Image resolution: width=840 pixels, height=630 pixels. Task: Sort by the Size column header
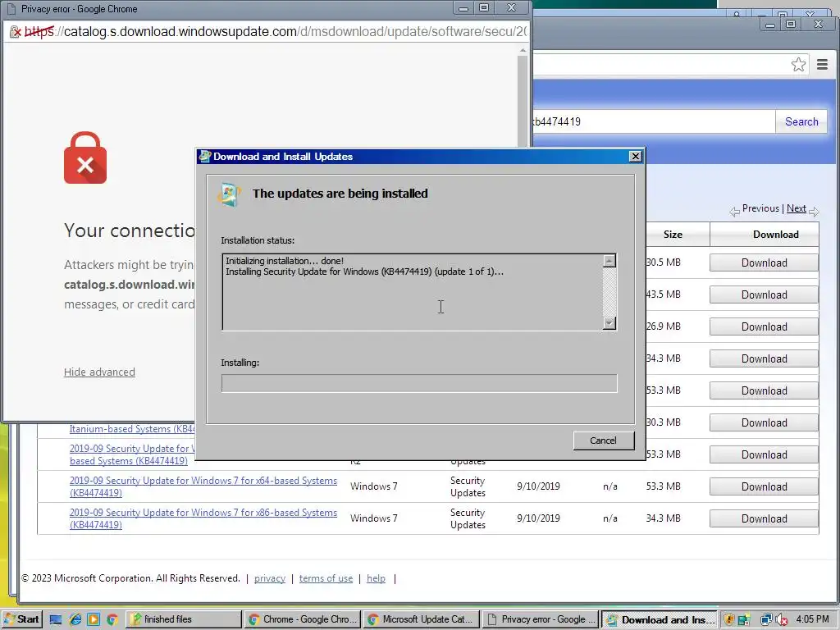click(x=673, y=235)
